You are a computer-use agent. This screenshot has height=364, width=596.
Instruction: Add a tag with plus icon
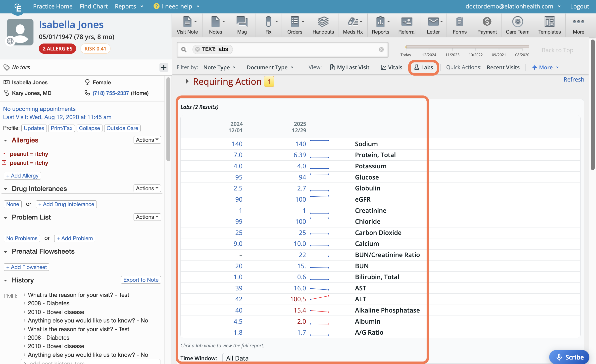pos(164,67)
